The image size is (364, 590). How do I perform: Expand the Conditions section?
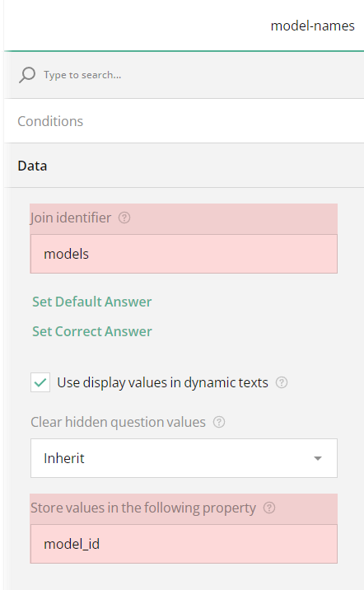(x=184, y=121)
